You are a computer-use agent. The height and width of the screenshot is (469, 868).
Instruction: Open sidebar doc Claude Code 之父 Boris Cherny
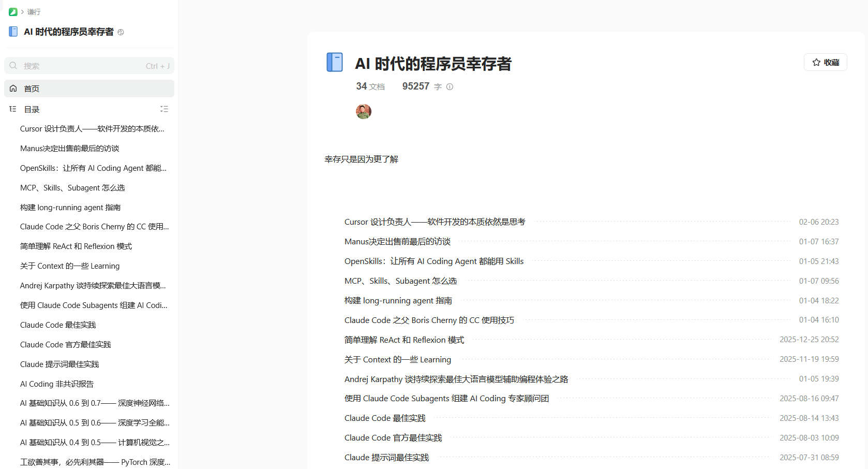click(94, 227)
